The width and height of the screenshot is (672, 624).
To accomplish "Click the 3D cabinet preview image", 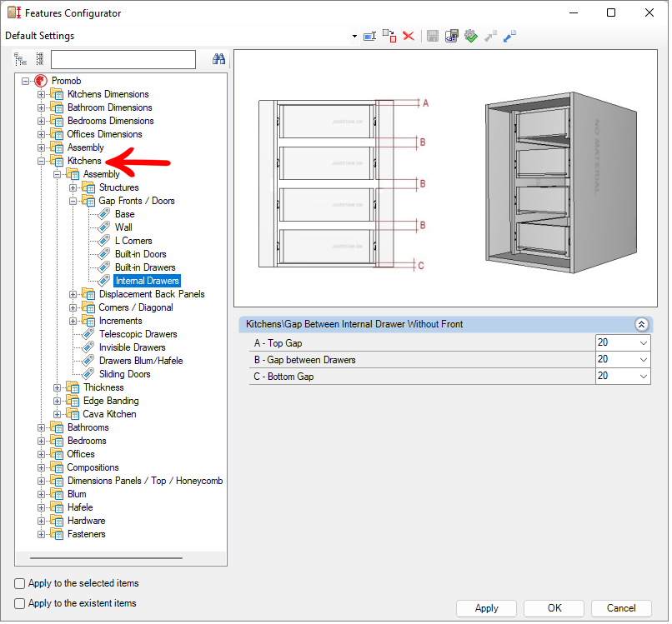I will coord(560,182).
